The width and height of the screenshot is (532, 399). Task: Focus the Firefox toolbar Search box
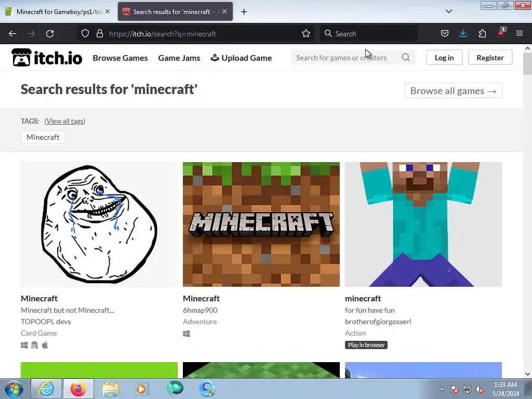tap(368, 34)
